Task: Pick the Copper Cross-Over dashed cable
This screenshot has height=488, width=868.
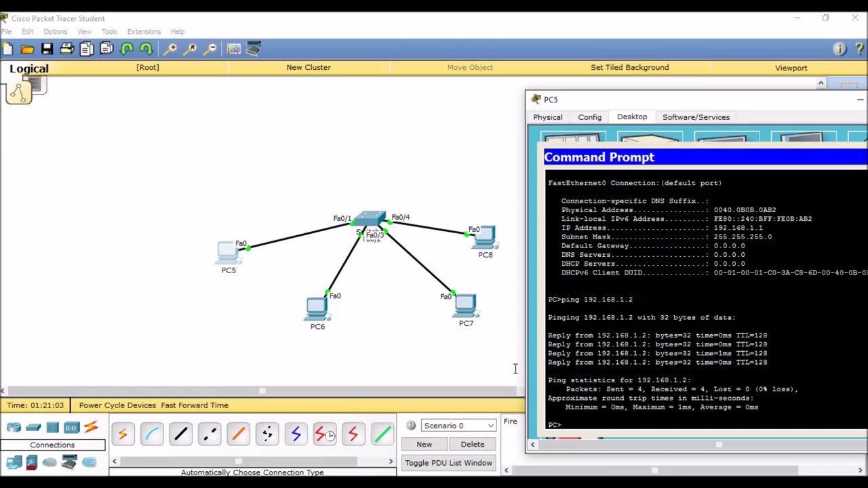Action: point(210,434)
